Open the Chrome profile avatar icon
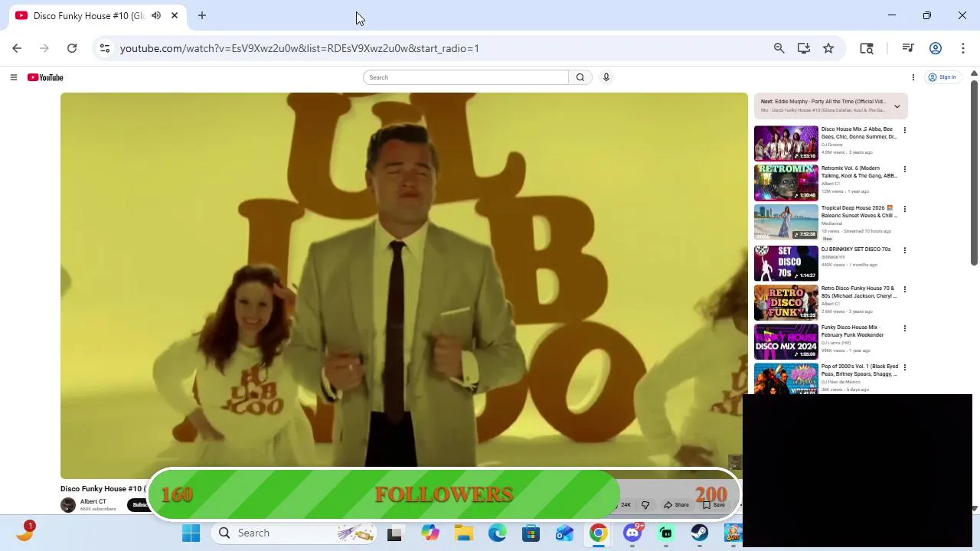This screenshot has width=980, height=551. (x=936, y=48)
